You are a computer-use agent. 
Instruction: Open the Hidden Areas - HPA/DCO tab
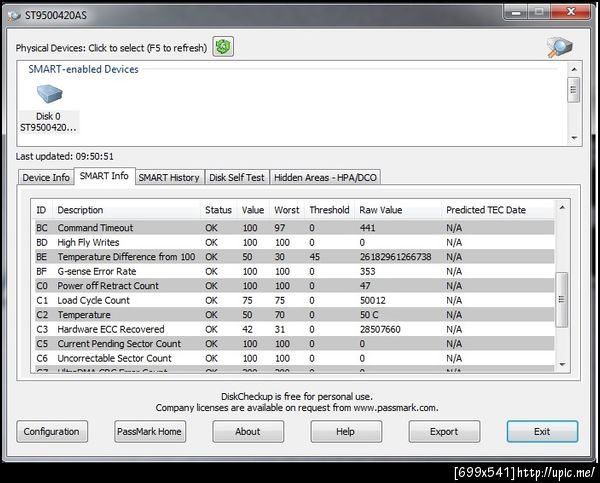pos(325,178)
